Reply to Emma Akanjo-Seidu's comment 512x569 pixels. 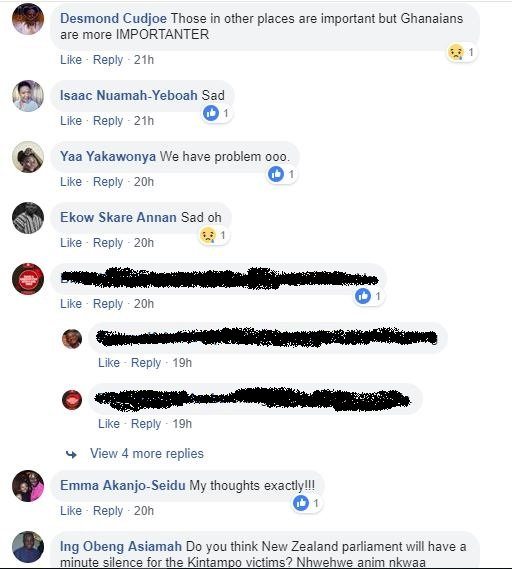click(108, 511)
